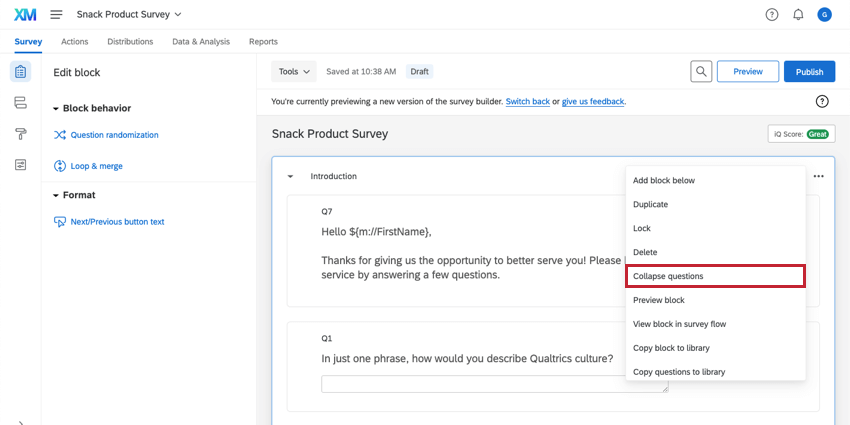Collapse the Block behavior section
Viewport: 850px width, 425px height.
(57, 108)
